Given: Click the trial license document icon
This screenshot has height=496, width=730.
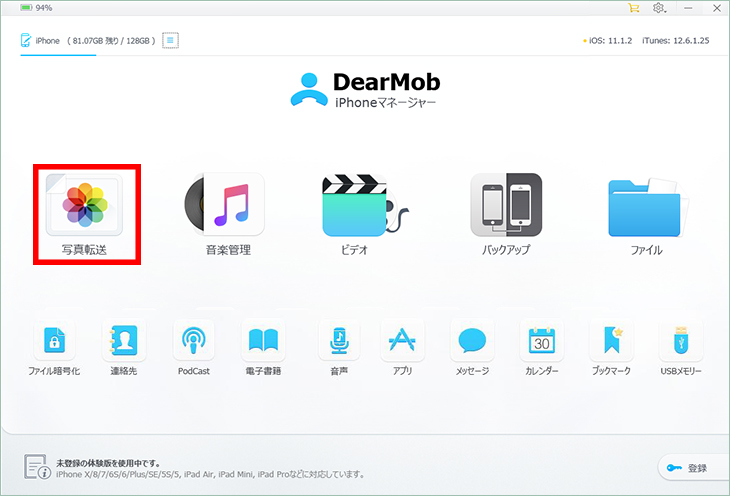Looking at the screenshot, I should pyautogui.click(x=37, y=467).
